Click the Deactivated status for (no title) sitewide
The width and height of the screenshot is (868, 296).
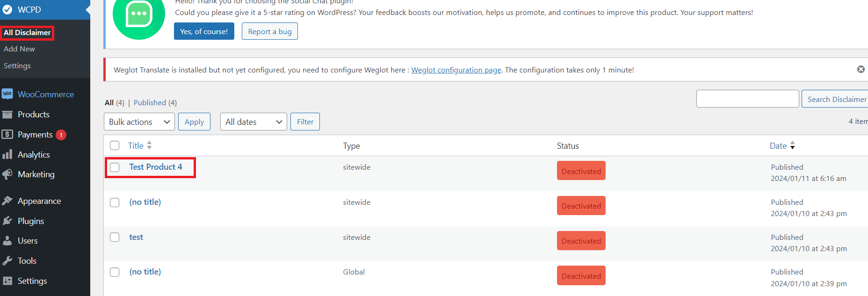tap(581, 206)
